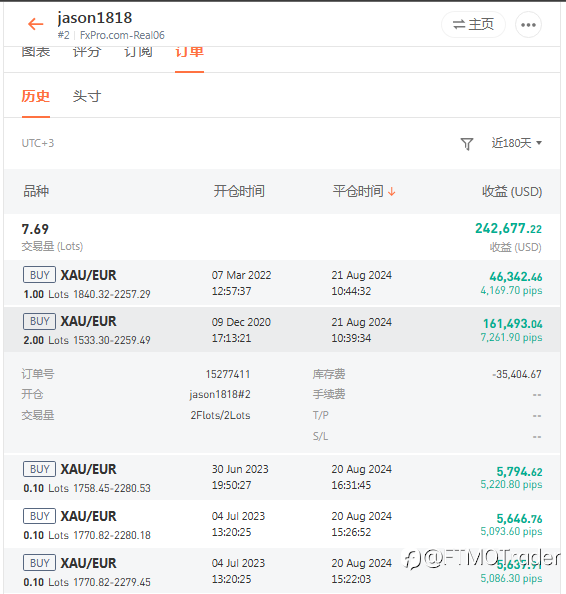Click the filter funnel icon
This screenshot has height=594, width=566.
pyautogui.click(x=467, y=144)
